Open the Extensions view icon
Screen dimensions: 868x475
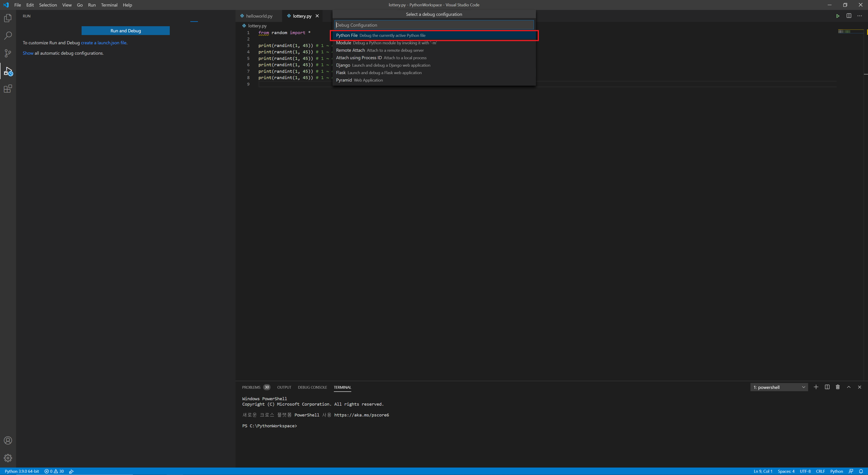click(x=8, y=89)
